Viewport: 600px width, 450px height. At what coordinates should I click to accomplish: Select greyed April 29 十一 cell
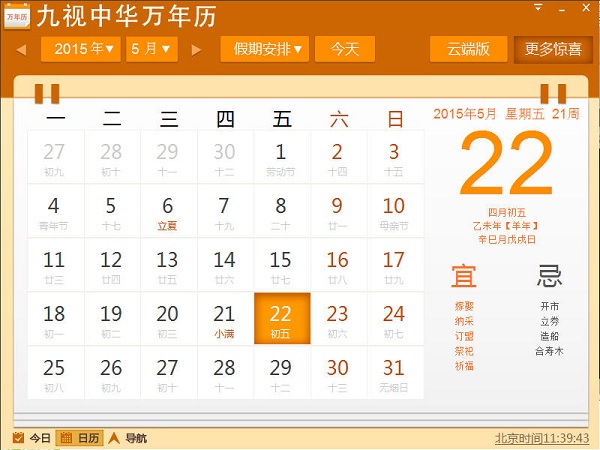(x=169, y=157)
